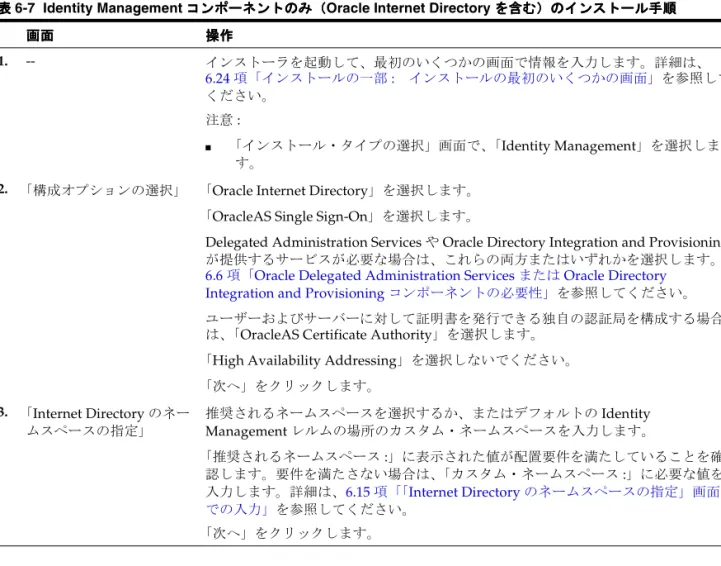Click the OracleAS Certificate Authority instruction text
721x566 pixels.
[463, 326]
